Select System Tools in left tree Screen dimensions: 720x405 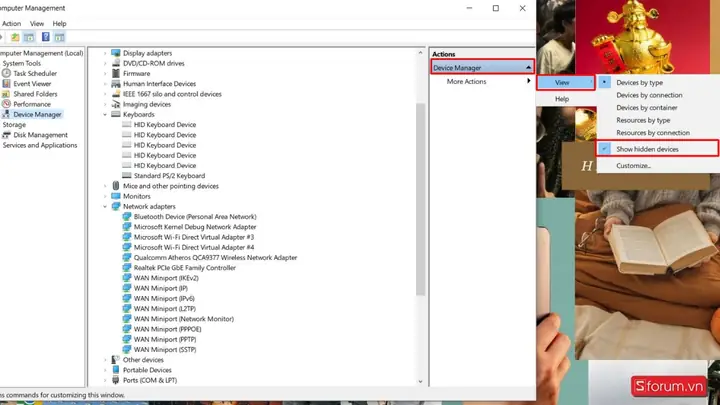(x=22, y=63)
